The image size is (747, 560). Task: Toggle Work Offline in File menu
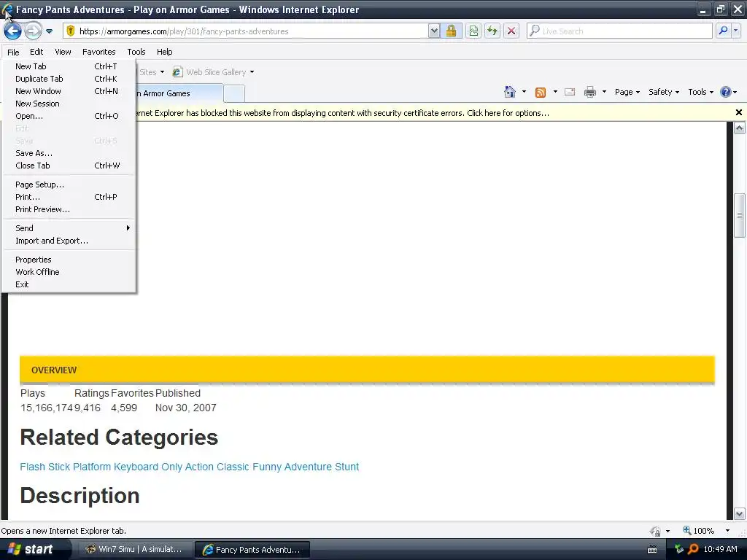click(x=69, y=272)
